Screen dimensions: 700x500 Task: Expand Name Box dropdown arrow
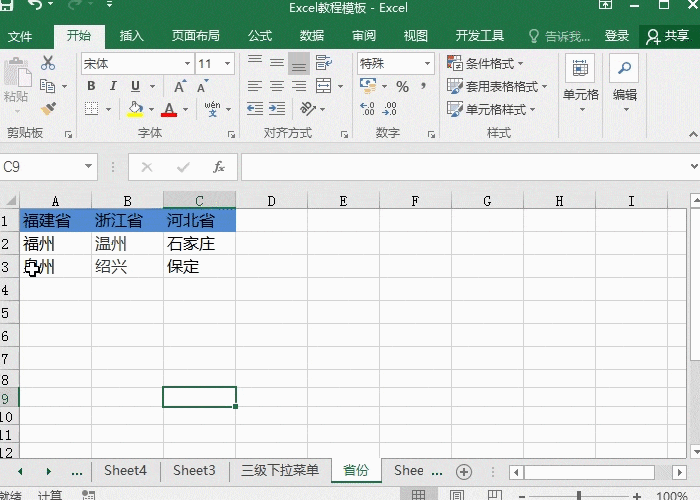88,167
